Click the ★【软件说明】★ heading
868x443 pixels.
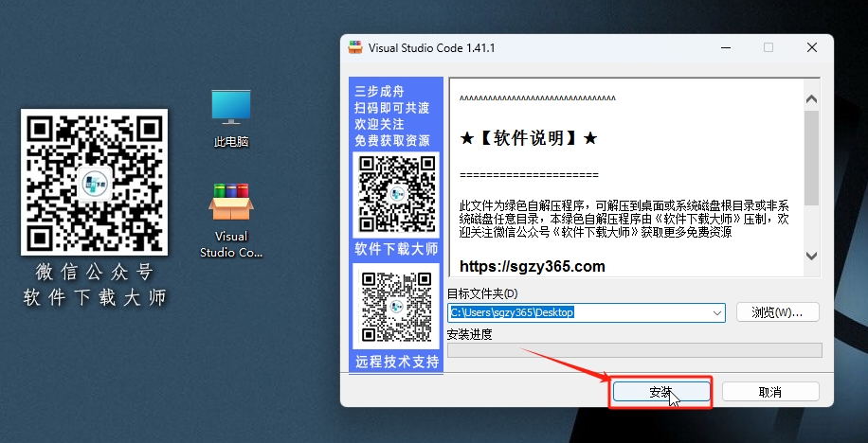pyautogui.click(x=528, y=137)
